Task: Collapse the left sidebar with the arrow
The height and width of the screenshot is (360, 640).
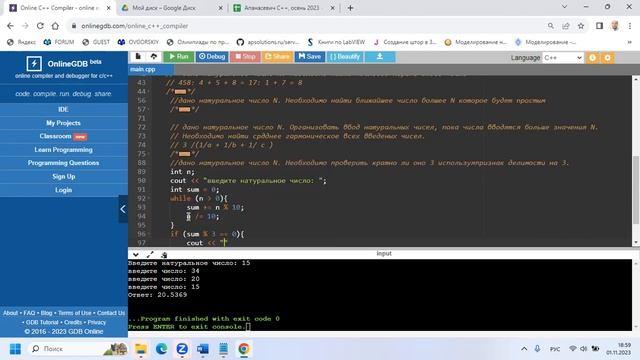Action: [x=123, y=209]
